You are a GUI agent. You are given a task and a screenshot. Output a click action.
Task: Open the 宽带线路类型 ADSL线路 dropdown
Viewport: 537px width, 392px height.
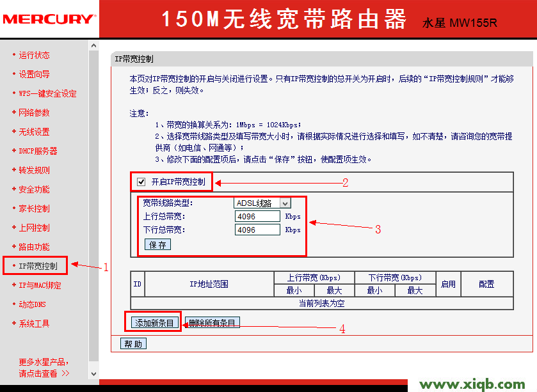tap(262, 203)
